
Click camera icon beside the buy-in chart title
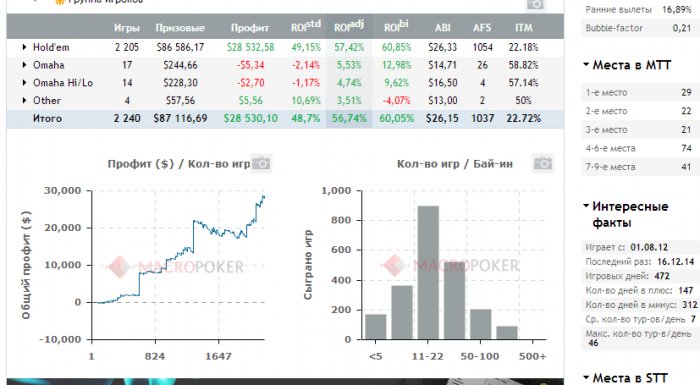coord(543,163)
